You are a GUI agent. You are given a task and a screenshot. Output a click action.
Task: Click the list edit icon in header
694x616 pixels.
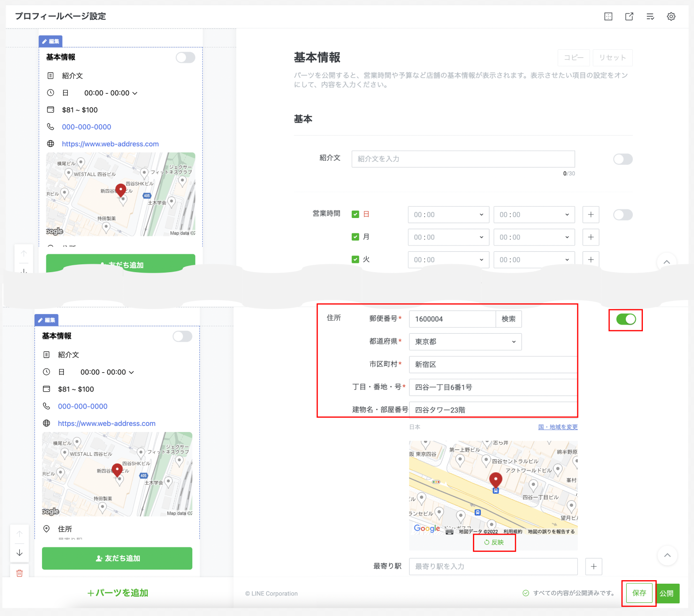point(650,17)
